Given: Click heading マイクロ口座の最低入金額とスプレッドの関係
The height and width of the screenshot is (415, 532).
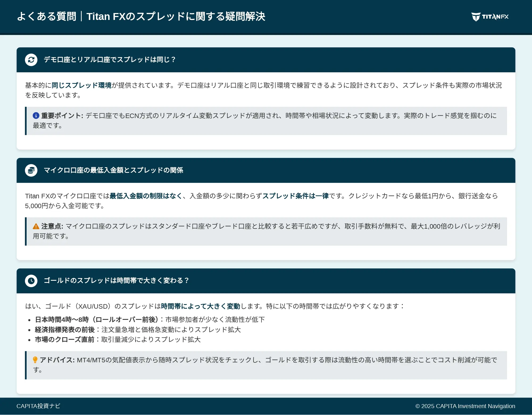Looking at the screenshot, I should [x=114, y=170].
